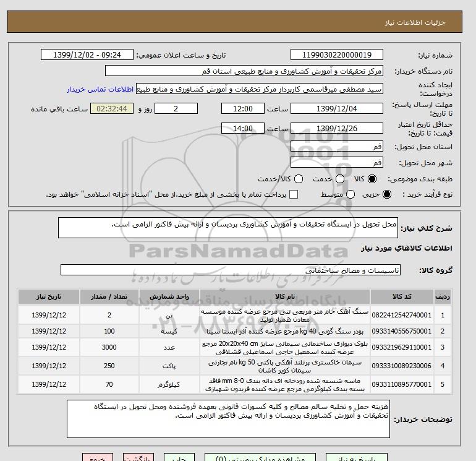476x461 pixels.
Task: Click the goods group field تاسیسات و مصالح ساختمانی
Action: 231,270
